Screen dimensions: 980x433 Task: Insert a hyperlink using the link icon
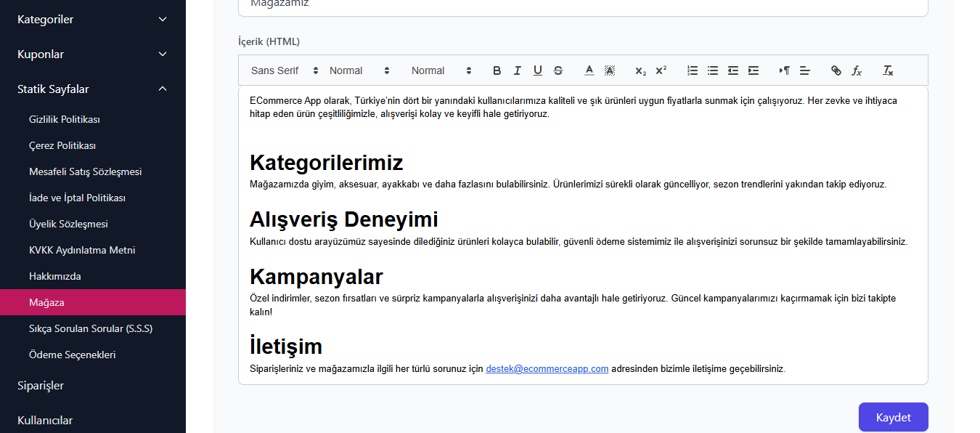pyautogui.click(x=836, y=70)
